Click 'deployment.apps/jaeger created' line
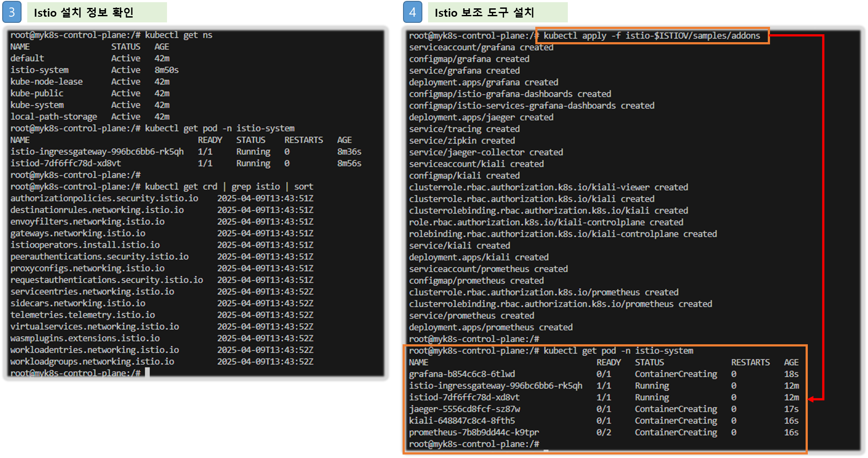The width and height of the screenshot is (868, 458). click(481, 117)
